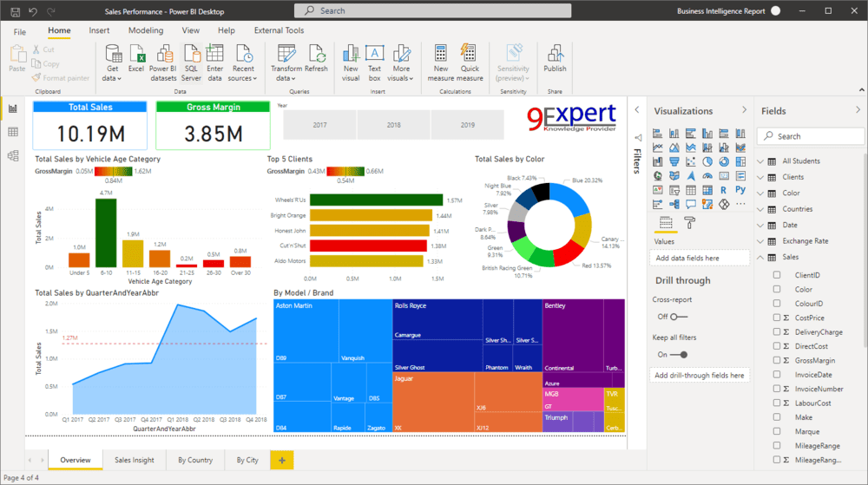Collapse the Sales table
Viewport: 868px width, 485px height.
click(760, 257)
